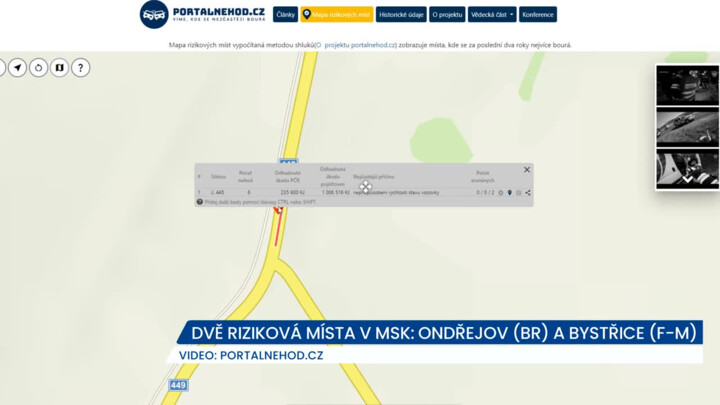Open Mapa rizikových míst tab

pyautogui.click(x=337, y=15)
